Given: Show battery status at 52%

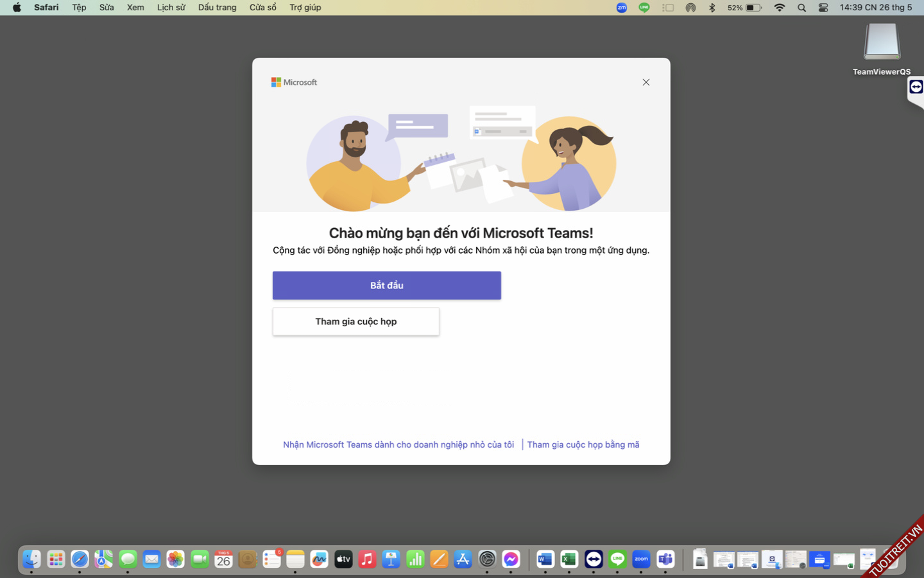Looking at the screenshot, I should pos(744,8).
